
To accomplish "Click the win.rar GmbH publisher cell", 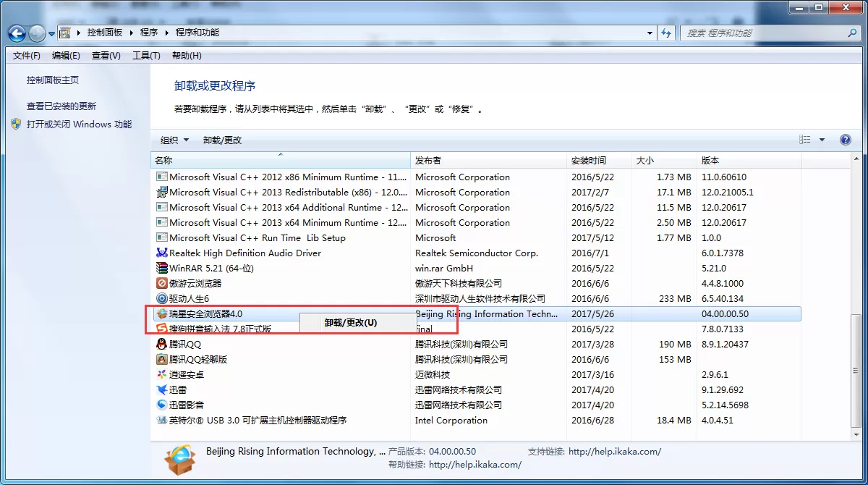I will point(444,269).
